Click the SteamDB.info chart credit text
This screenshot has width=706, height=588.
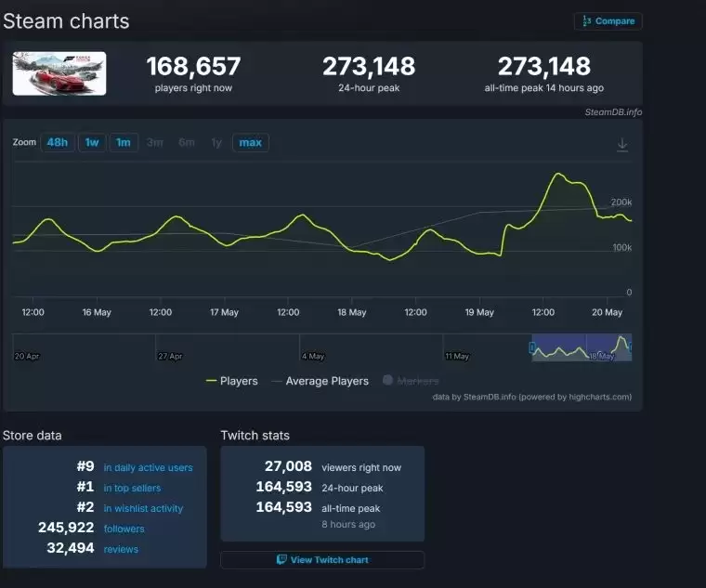point(613,112)
